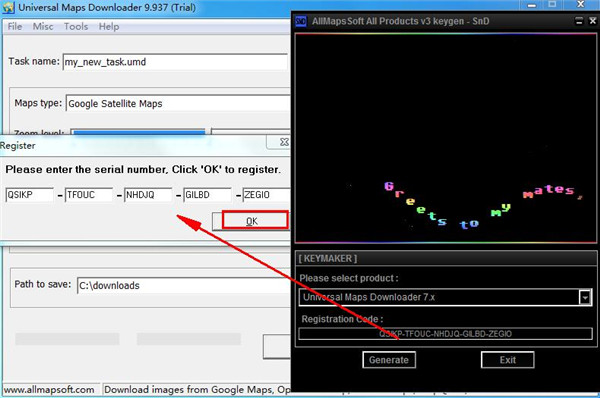Image resolution: width=600 pixels, height=398 pixels.
Task: Expand the product selection dropdown arrow
Action: (x=585, y=297)
